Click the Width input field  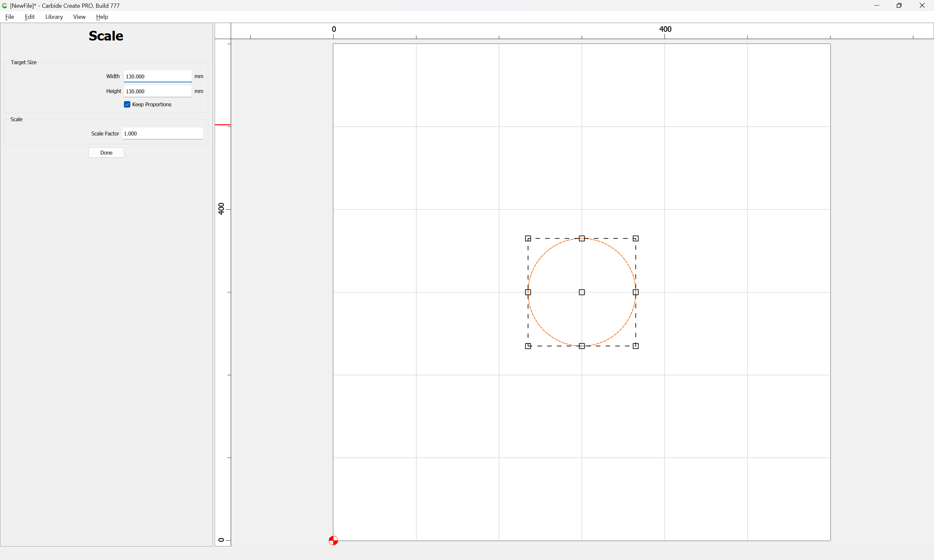click(x=157, y=76)
